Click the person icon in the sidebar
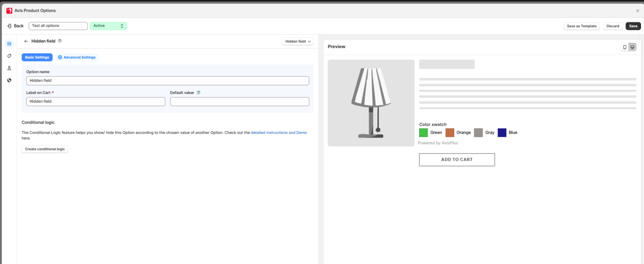Screen dimensions: 644x264 (x=9, y=68)
